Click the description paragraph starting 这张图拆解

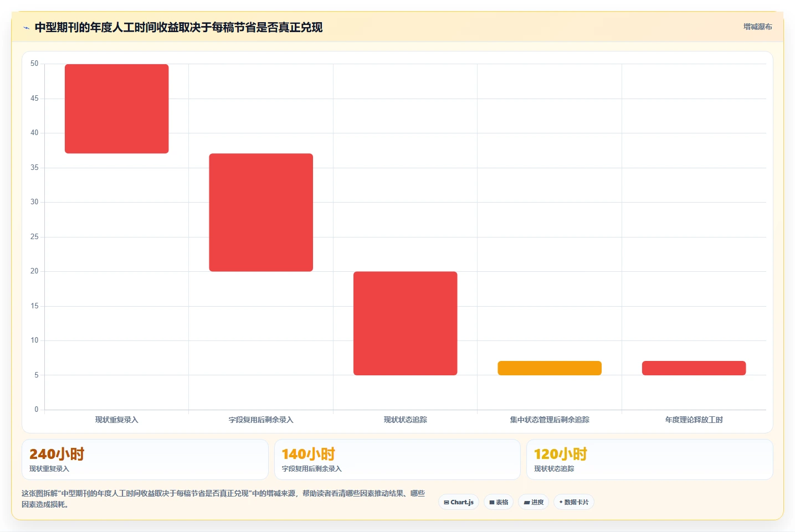(x=224, y=499)
